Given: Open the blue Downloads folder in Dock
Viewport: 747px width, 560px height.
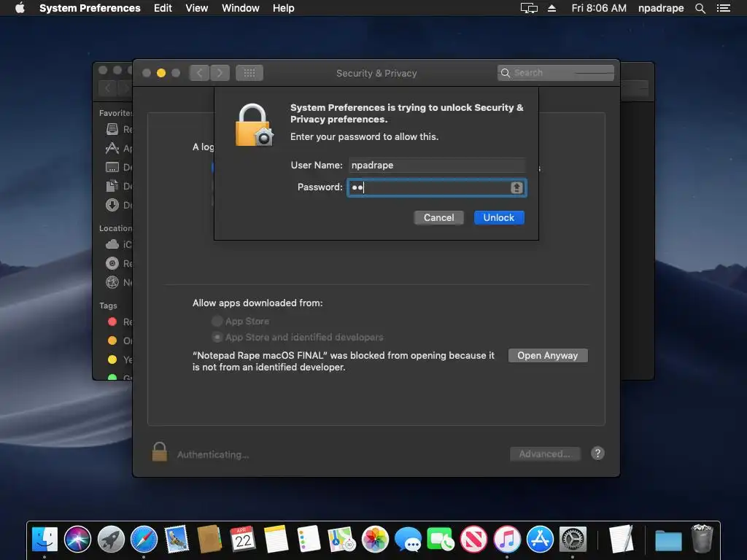Looking at the screenshot, I should tap(668, 540).
